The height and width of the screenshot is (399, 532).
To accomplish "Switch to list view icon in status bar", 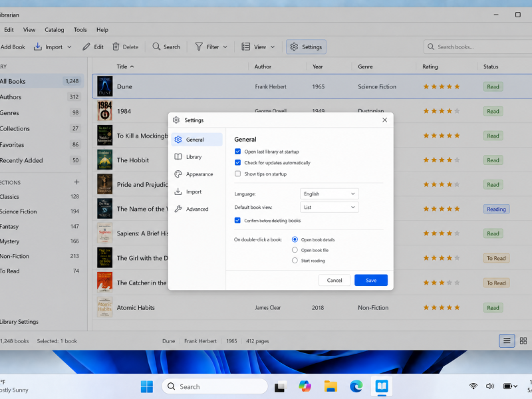I will point(507,340).
